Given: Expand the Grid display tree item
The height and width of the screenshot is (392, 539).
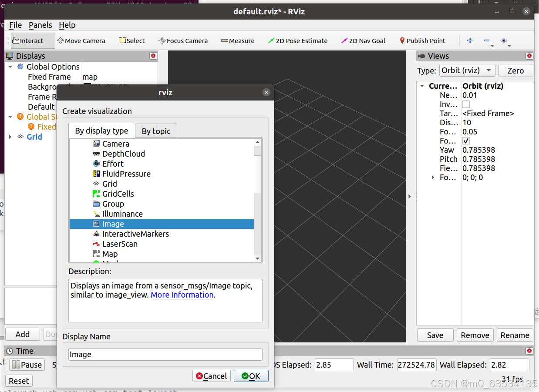Looking at the screenshot, I should click(10, 137).
